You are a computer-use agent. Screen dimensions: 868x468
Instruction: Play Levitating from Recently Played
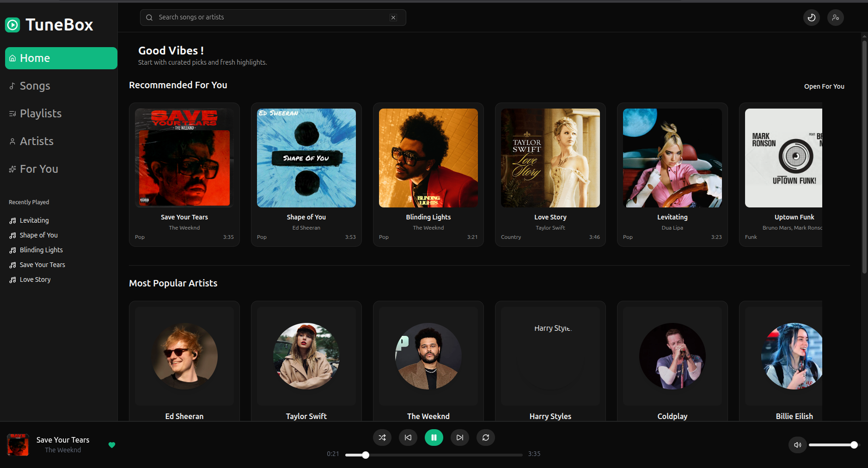(34, 220)
